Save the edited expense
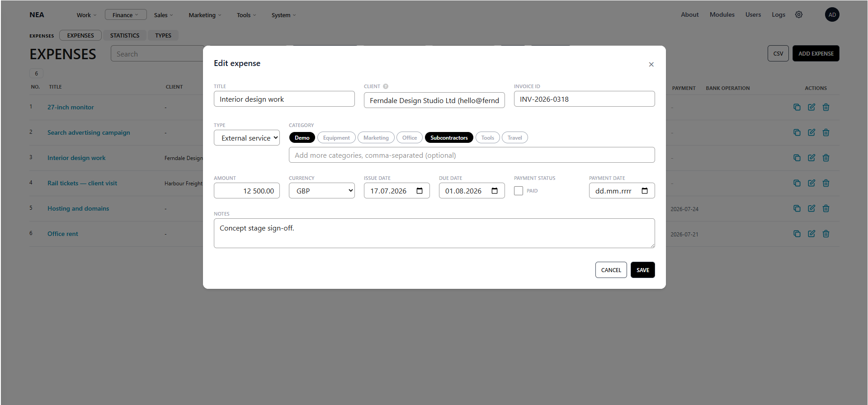The height and width of the screenshot is (405, 868). click(x=643, y=270)
